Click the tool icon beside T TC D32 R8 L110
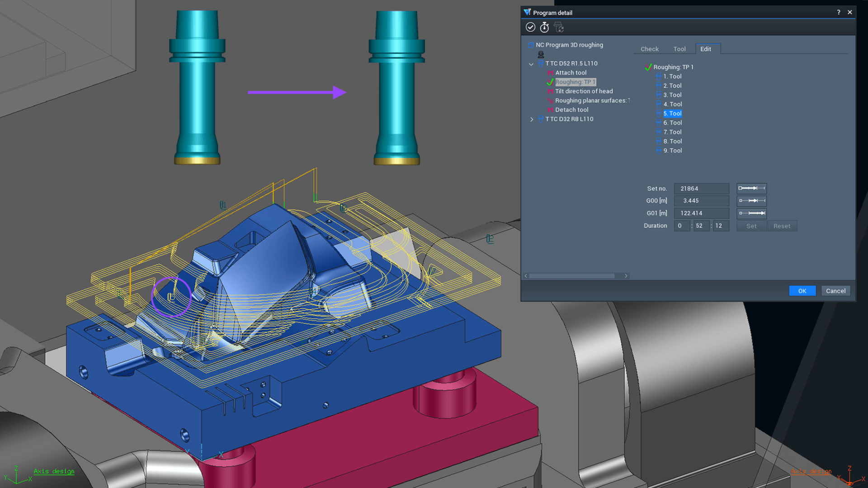Viewport: 868px width, 488px height. (541, 119)
